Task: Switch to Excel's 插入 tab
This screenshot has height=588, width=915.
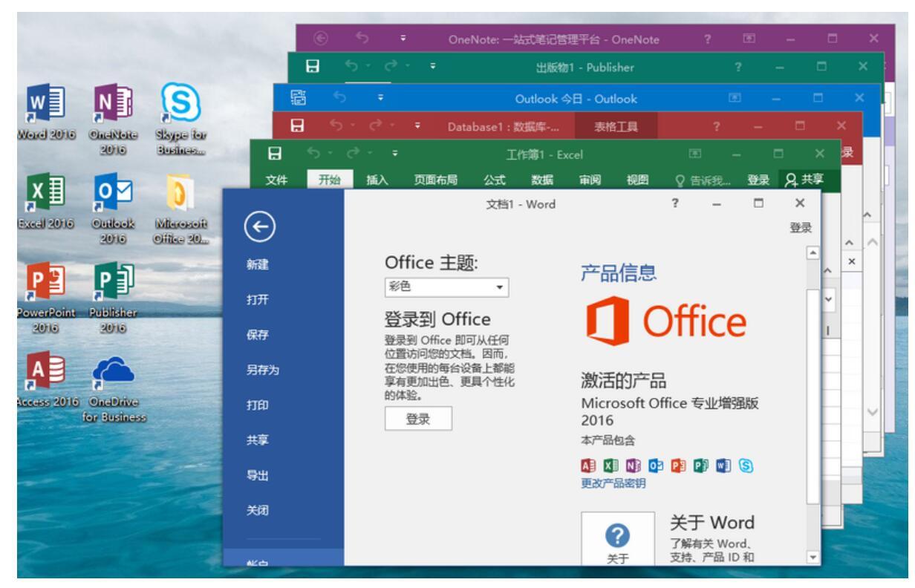Action: coord(376,180)
